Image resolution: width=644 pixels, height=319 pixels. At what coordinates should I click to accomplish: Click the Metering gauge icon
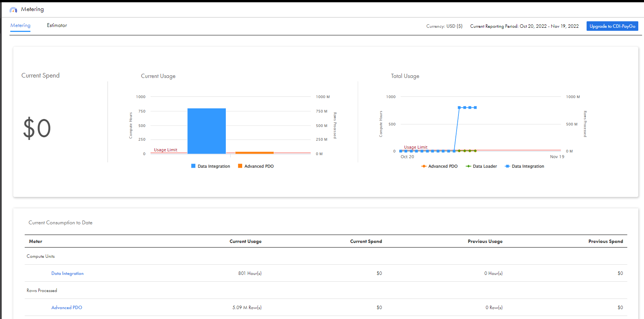[13, 10]
